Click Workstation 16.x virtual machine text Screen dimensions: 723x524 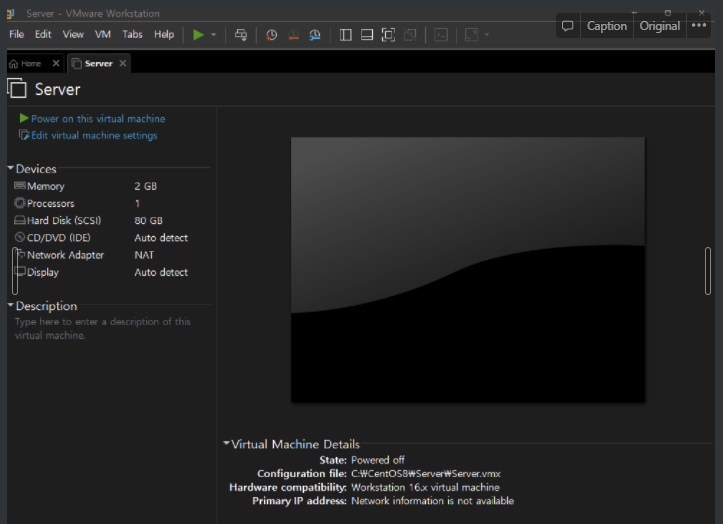click(x=425, y=487)
